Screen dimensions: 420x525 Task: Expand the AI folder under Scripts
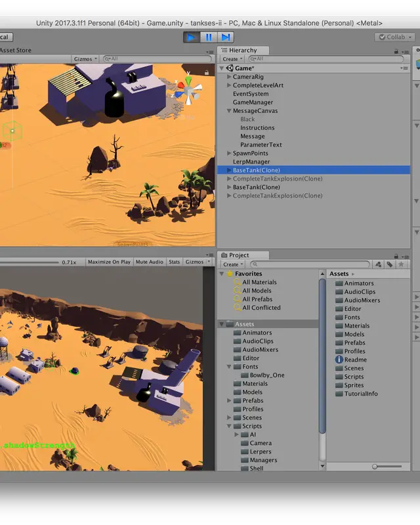click(236, 434)
